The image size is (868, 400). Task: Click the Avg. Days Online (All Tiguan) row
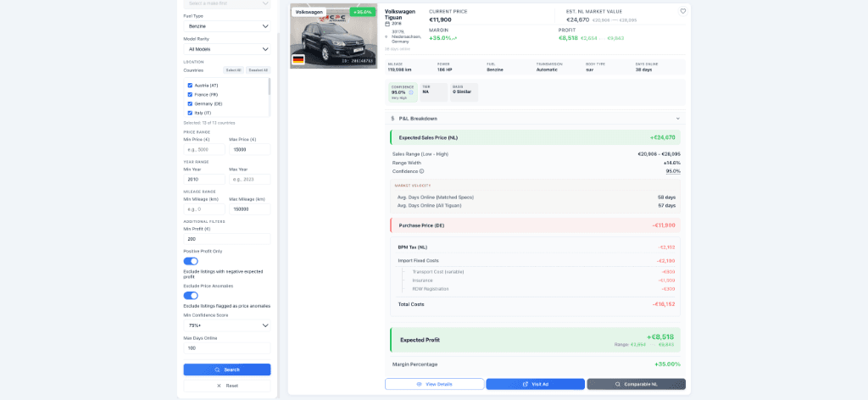coord(536,206)
